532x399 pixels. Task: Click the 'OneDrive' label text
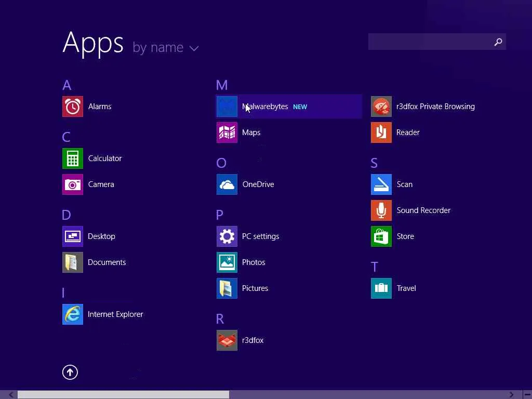pos(258,184)
